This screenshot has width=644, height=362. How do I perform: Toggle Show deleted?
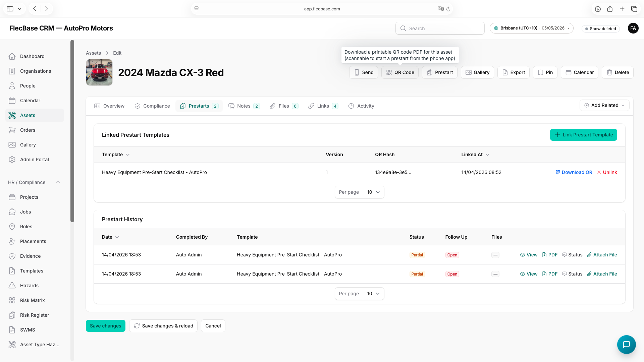coord(600,28)
